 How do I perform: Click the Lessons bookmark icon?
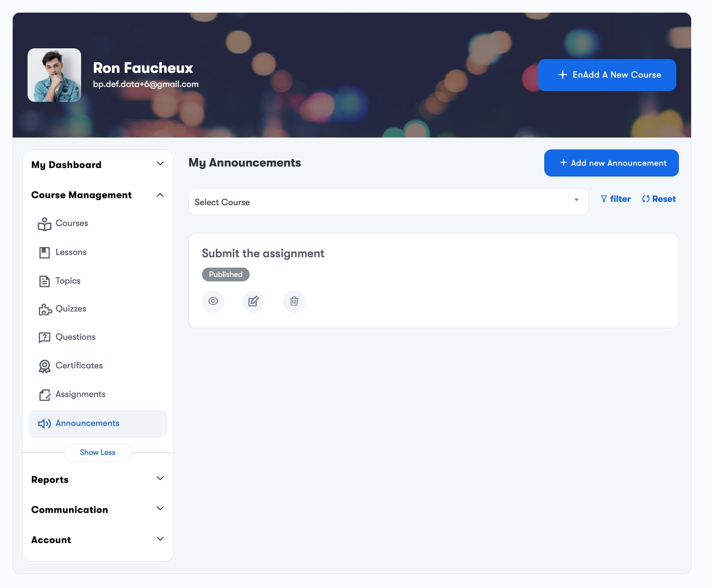click(x=44, y=252)
